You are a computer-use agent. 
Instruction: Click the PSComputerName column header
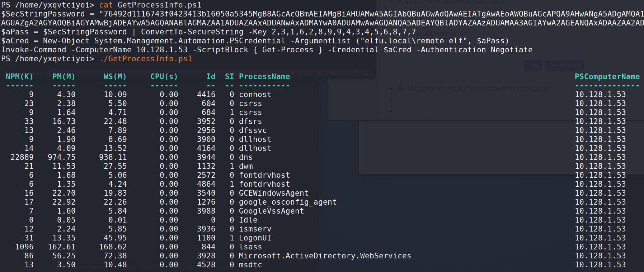607,77
